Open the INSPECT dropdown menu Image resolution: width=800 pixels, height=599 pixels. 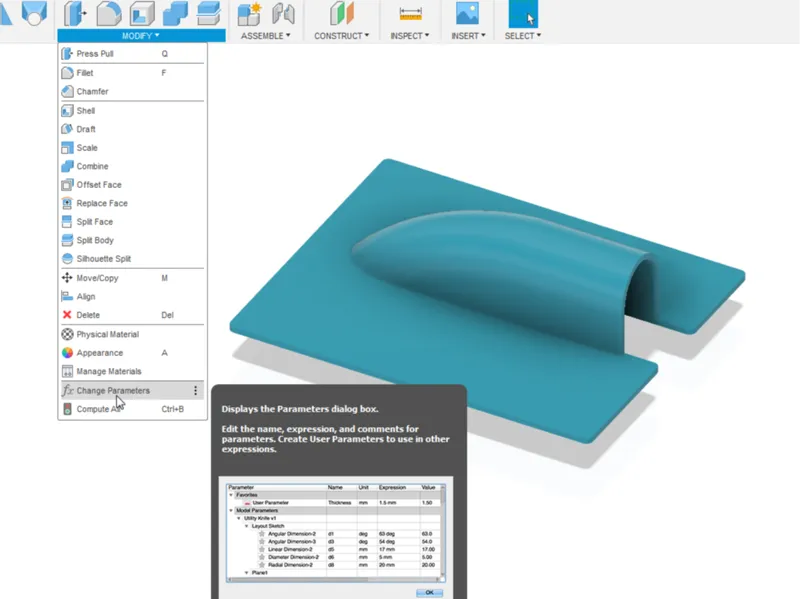[x=409, y=36]
